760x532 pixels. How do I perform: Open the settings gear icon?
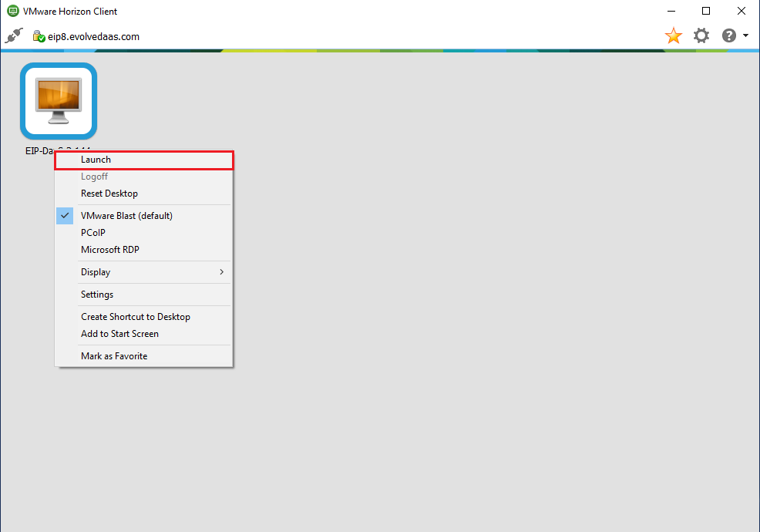(x=701, y=36)
